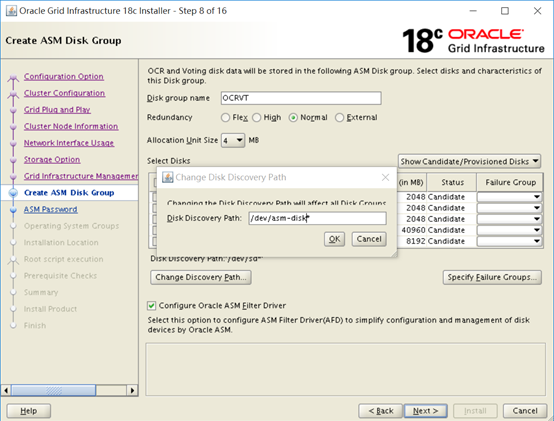Image resolution: width=554 pixels, height=421 pixels.
Task: Click the Disk group name field
Action: point(301,98)
